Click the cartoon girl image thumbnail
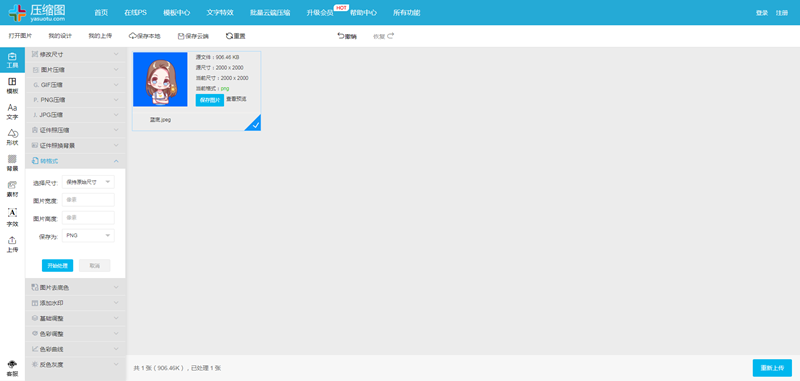The height and width of the screenshot is (381, 800). click(160, 79)
